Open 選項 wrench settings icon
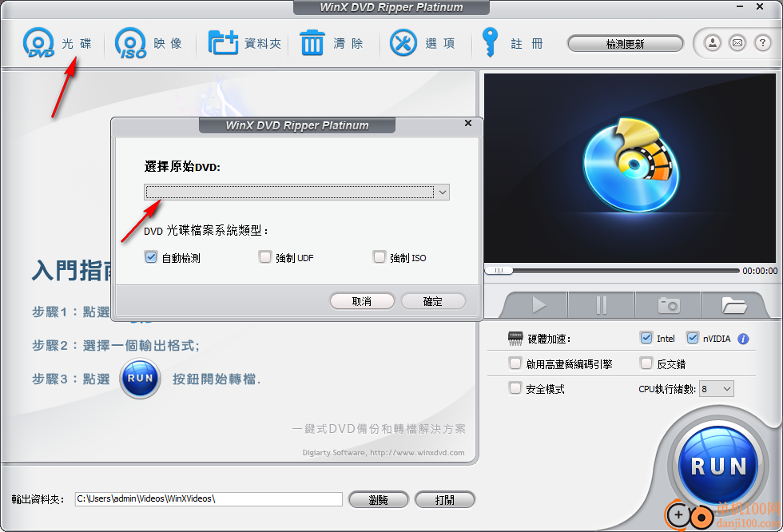This screenshot has height=532, width=783. pyautogui.click(x=403, y=43)
